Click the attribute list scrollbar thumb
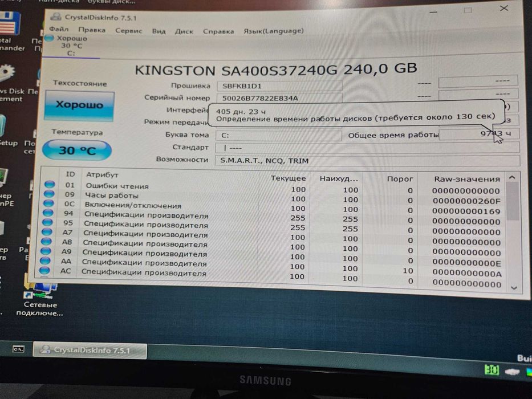The width and height of the screenshot is (532, 399). 513,202
